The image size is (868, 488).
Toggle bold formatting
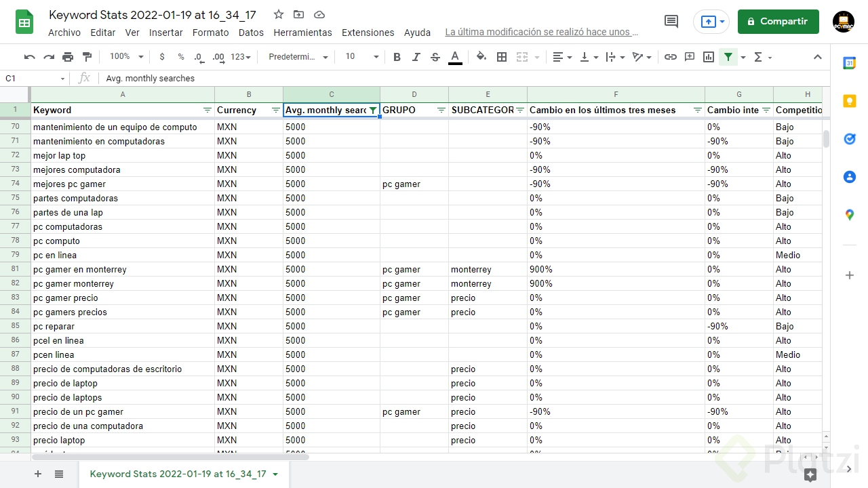coord(397,57)
